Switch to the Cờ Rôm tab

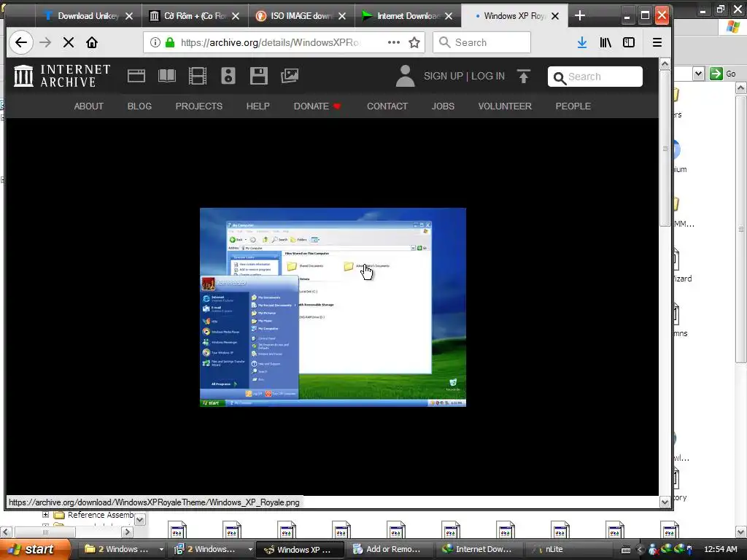194,16
